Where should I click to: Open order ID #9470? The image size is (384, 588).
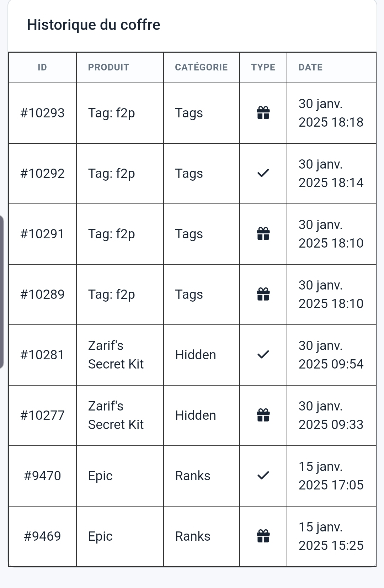42,476
